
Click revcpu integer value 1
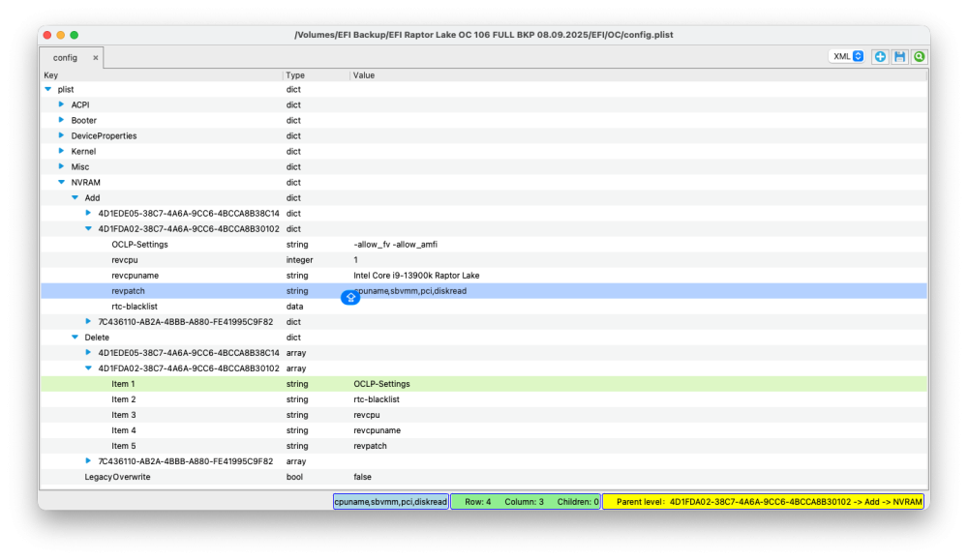coord(355,260)
